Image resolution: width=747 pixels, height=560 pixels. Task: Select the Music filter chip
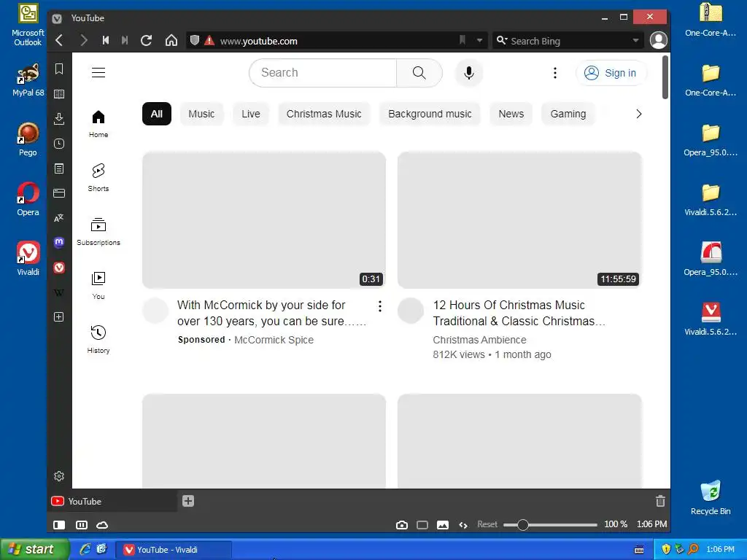(201, 114)
